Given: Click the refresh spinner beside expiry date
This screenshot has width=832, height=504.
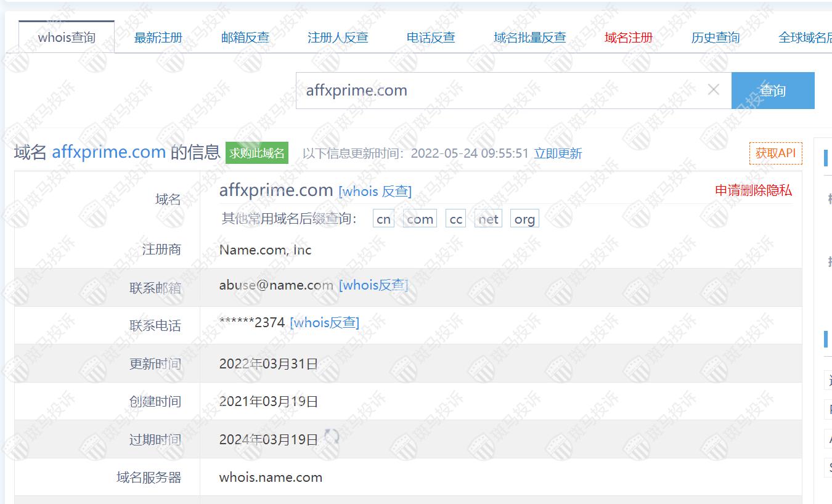Looking at the screenshot, I should point(332,437).
